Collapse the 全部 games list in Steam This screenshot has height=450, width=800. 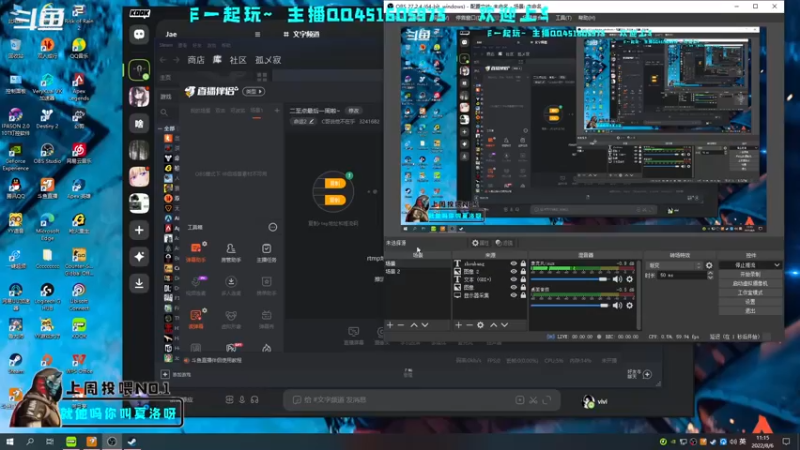coord(160,129)
